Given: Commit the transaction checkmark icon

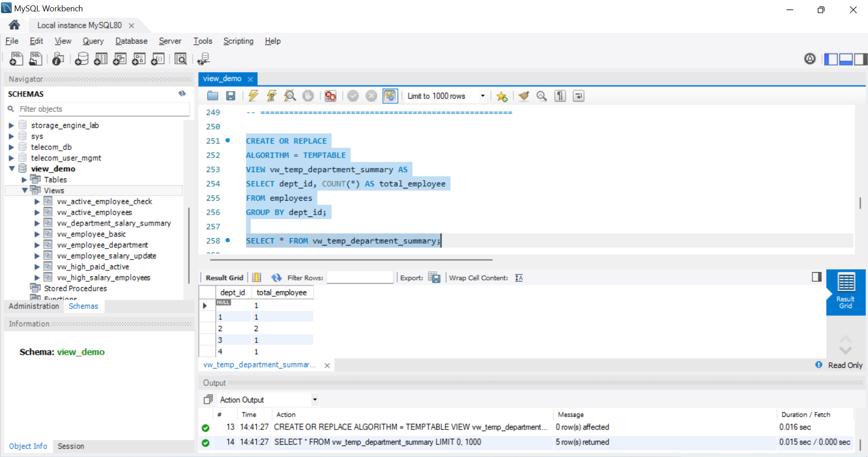Looking at the screenshot, I should click(353, 96).
